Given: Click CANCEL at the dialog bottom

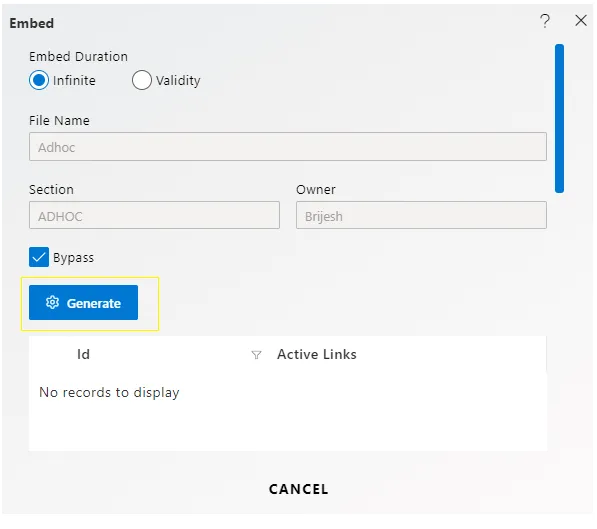Looking at the screenshot, I should point(298,489).
